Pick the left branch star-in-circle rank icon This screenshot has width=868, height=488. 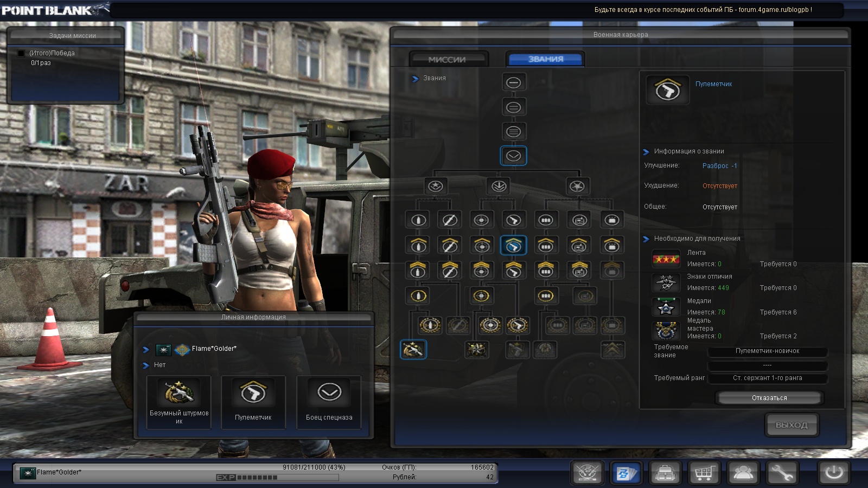(x=435, y=187)
